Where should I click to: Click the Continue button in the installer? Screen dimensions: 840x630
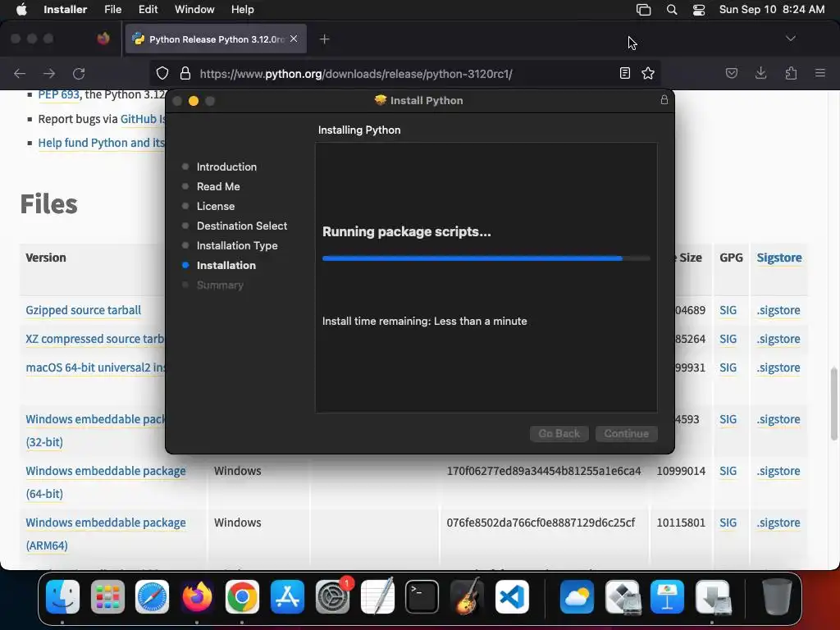click(626, 433)
